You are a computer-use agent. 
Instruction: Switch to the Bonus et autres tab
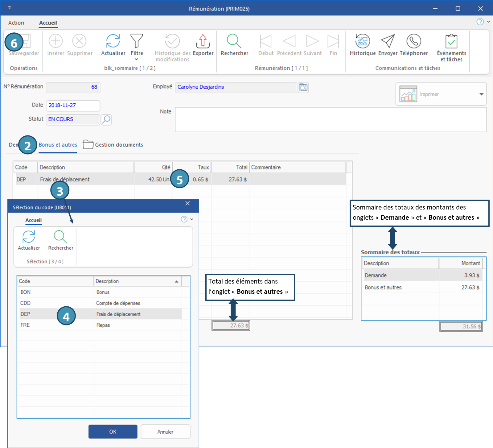pyautogui.click(x=58, y=145)
